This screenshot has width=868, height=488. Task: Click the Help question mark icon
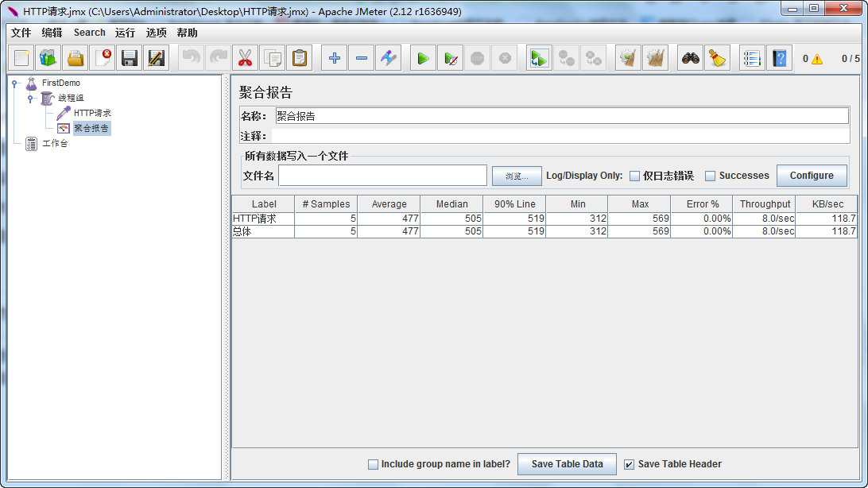pyautogui.click(x=780, y=58)
